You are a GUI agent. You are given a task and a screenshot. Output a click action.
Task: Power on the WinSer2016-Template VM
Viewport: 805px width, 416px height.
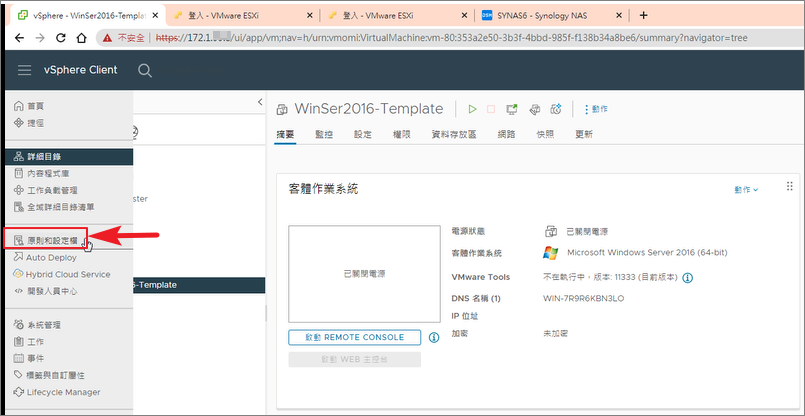tap(472, 109)
